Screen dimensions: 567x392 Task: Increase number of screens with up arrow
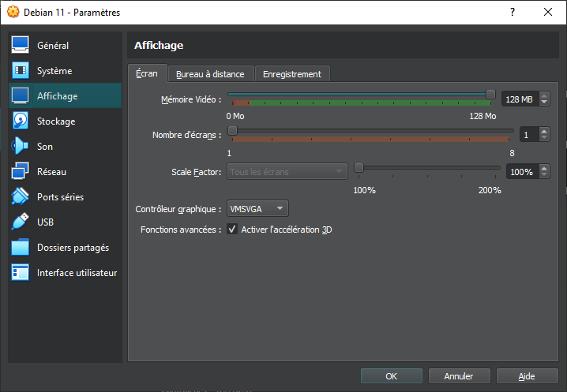(544, 131)
